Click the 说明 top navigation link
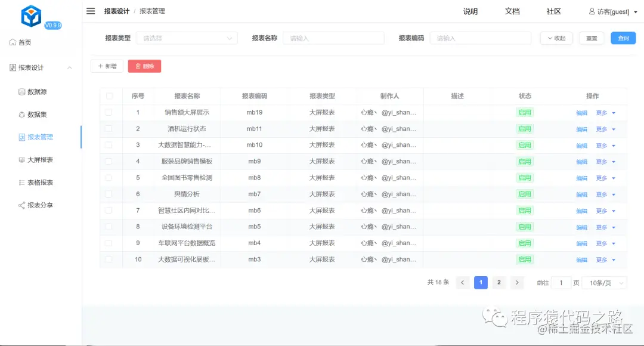The width and height of the screenshot is (644, 346). click(470, 11)
